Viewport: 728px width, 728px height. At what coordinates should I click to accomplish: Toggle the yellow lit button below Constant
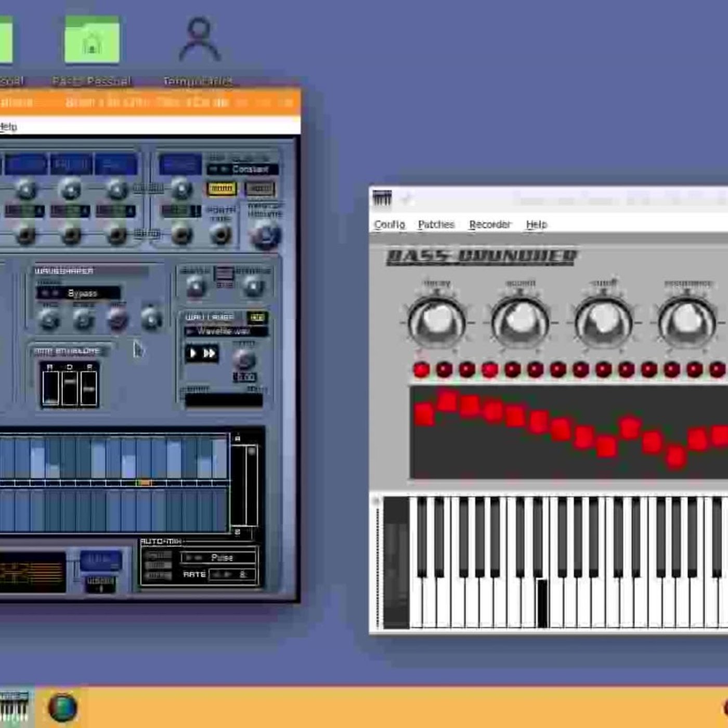(222, 189)
